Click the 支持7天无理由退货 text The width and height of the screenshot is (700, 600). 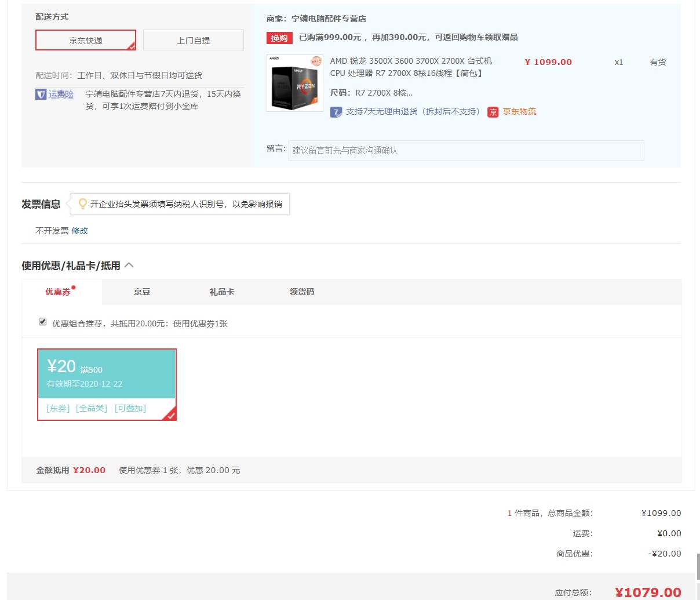click(414, 111)
